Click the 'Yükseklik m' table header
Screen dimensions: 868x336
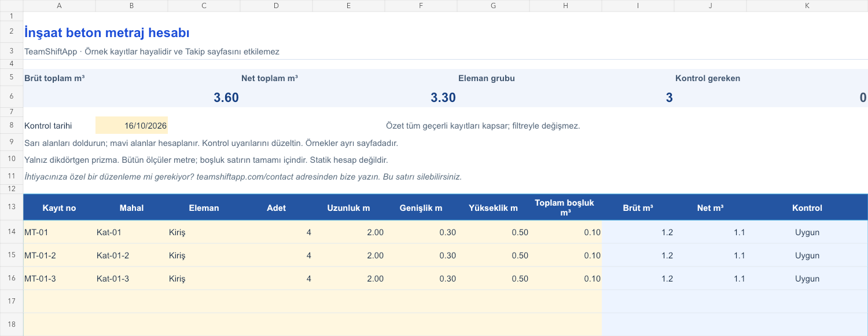click(493, 208)
